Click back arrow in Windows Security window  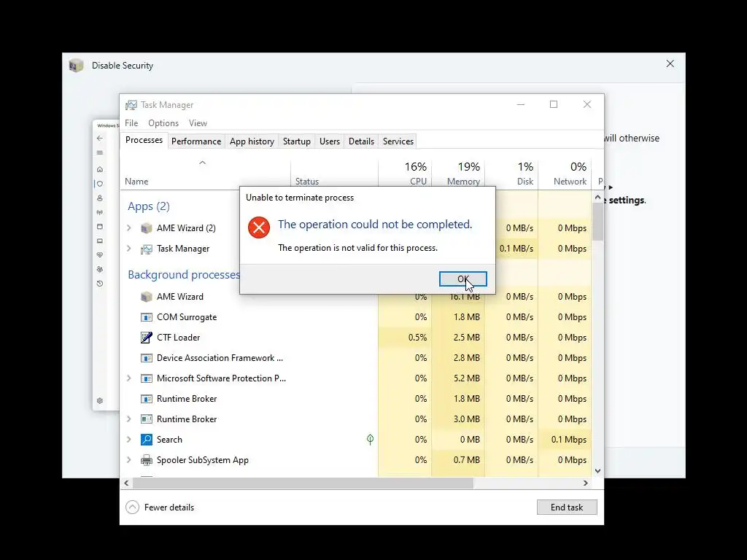[x=99, y=138]
